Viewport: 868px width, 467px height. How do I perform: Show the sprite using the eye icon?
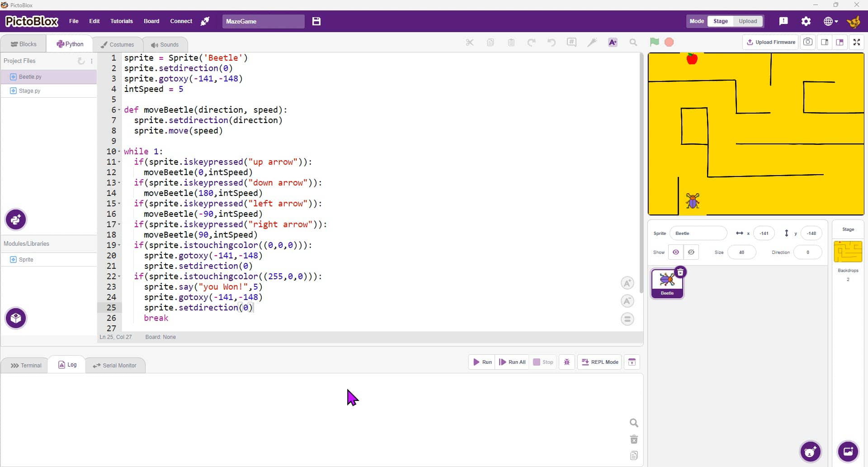pyautogui.click(x=676, y=252)
